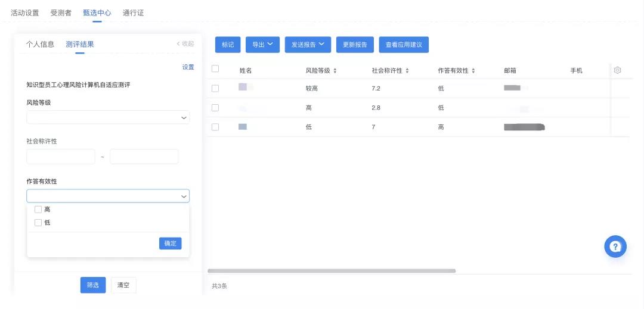Click the horizontal table scrollbar
Viewport: 644px width, 309px height.
click(x=332, y=271)
